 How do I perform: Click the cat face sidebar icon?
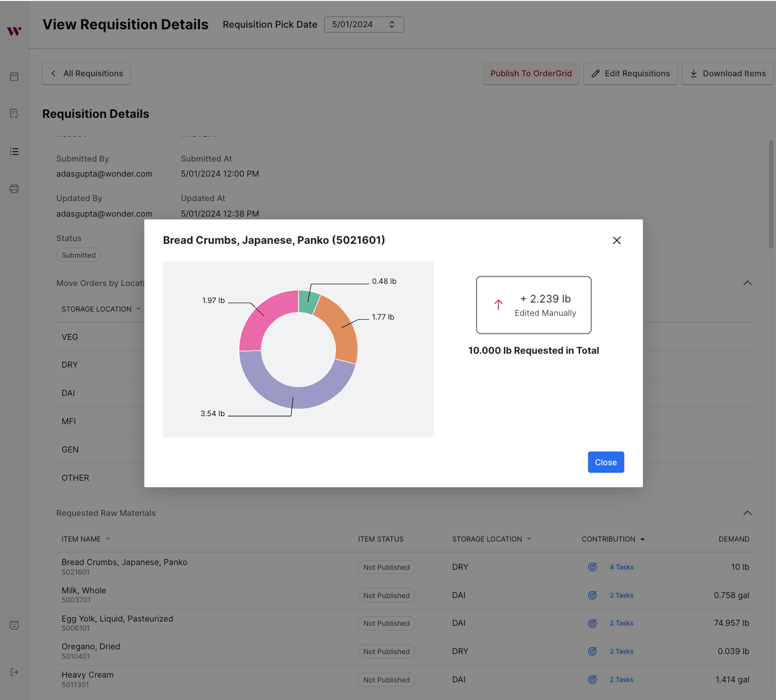(x=14, y=625)
